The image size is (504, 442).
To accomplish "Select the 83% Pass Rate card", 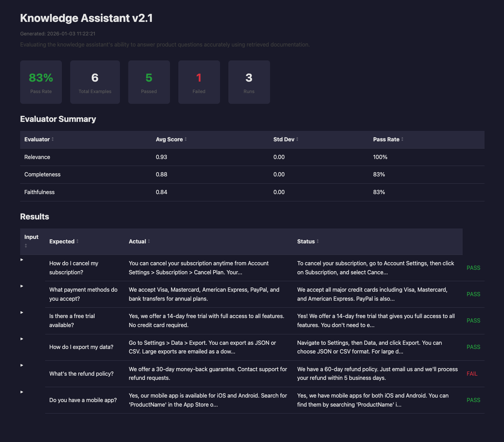I will click(x=41, y=82).
